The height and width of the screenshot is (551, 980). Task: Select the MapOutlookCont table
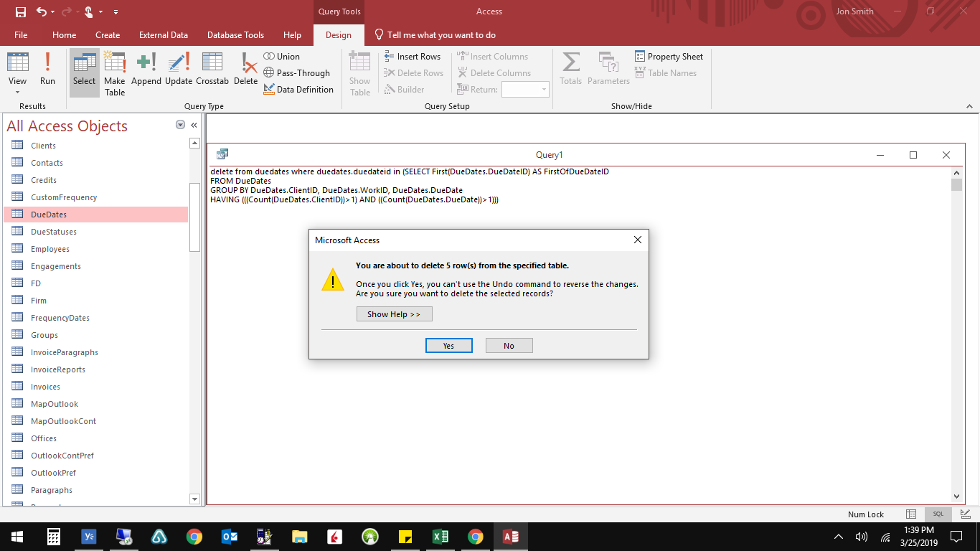(x=96, y=421)
